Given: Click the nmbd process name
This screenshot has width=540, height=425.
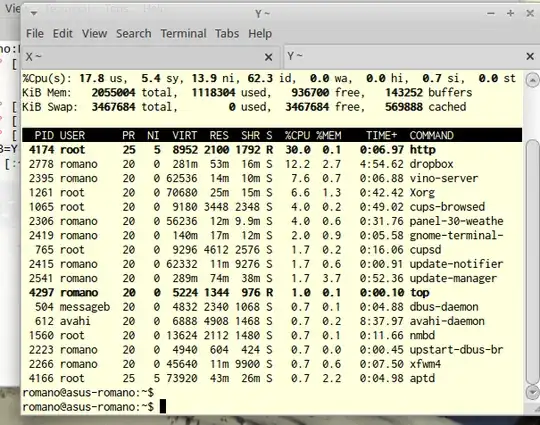Looking at the screenshot, I should pos(422,335).
